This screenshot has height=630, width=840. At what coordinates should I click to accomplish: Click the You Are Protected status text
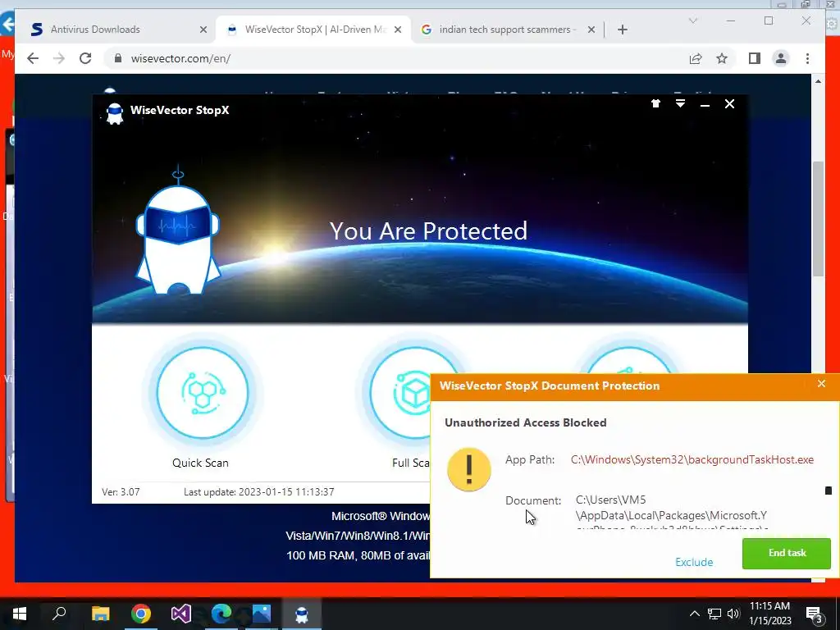coord(428,231)
